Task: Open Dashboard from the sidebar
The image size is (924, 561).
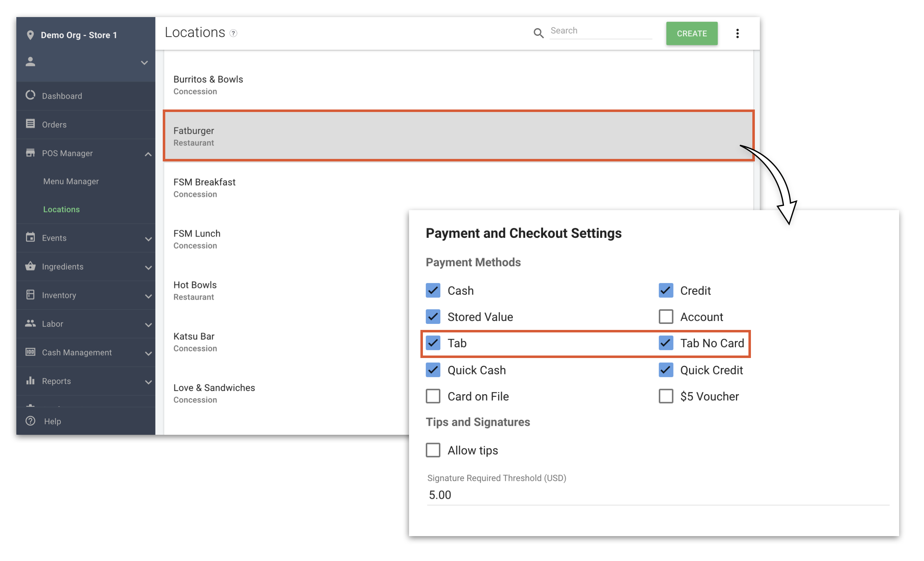Action: click(x=86, y=96)
